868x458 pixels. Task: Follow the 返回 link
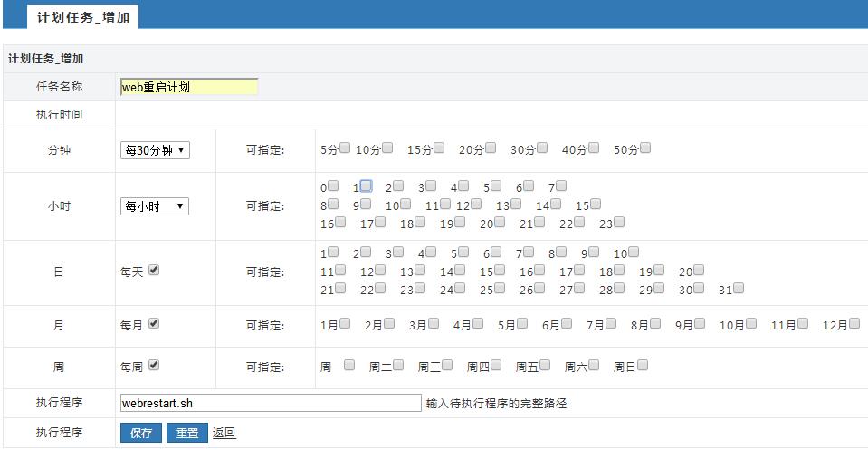[224, 433]
